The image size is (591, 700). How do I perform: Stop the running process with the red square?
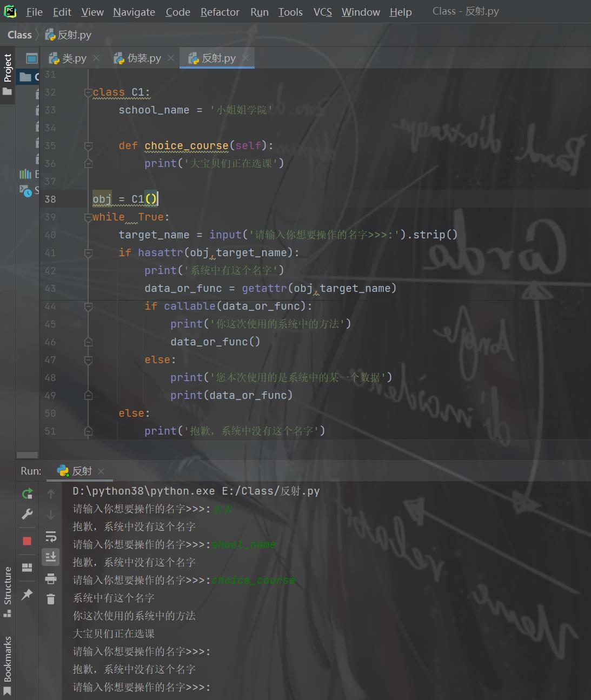(27, 541)
